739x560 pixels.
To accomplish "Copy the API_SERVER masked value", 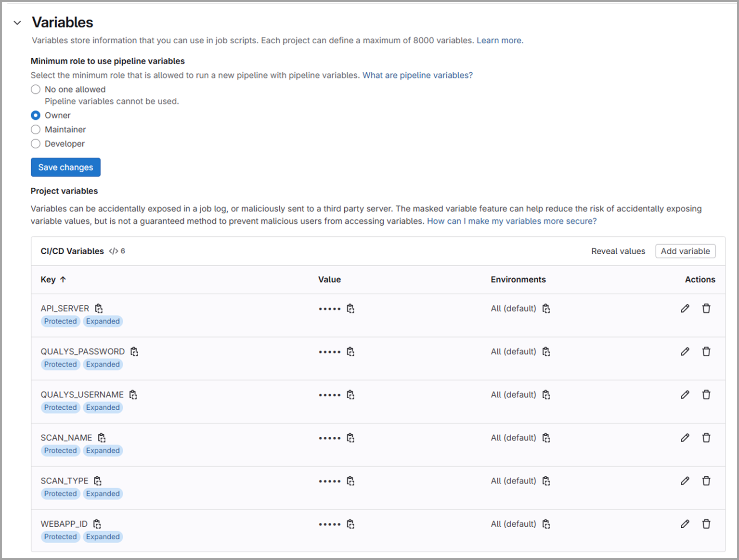I will point(350,309).
